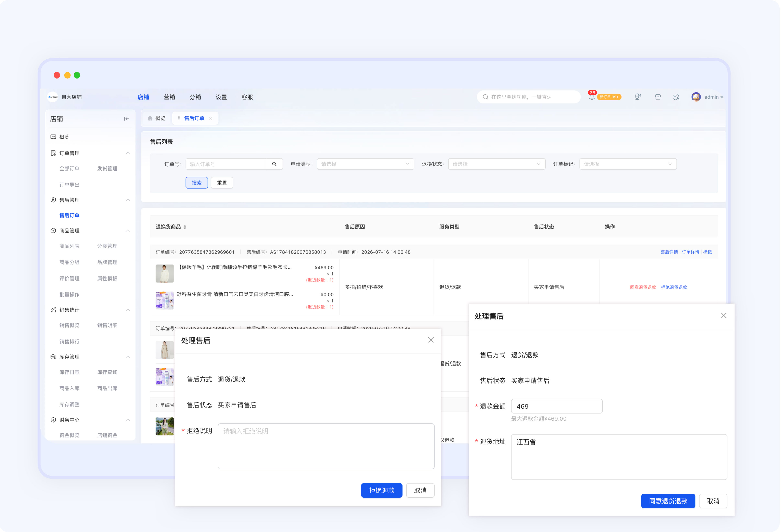The width and height of the screenshot is (781, 532).
Task: Focus the 拒绝说明 text area
Action: 326,446
